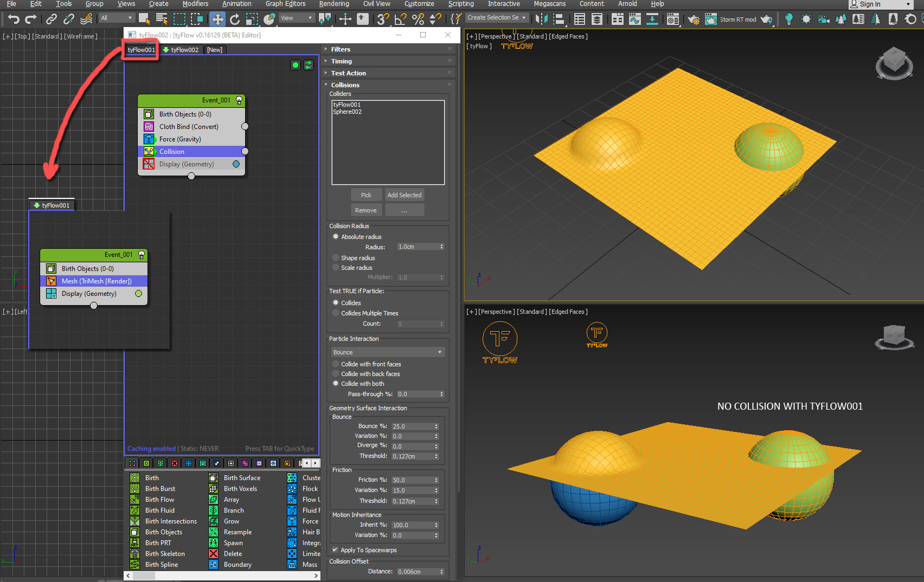Select the Cloth Bind (Convert) operator
The width and height of the screenshot is (924, 582).
click(x=191, y=127)
